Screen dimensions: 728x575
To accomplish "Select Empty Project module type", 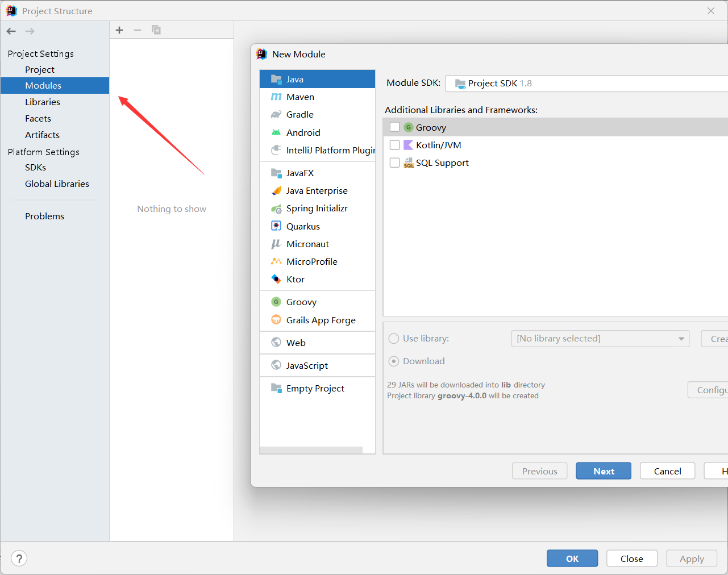I will coord(317,388).
